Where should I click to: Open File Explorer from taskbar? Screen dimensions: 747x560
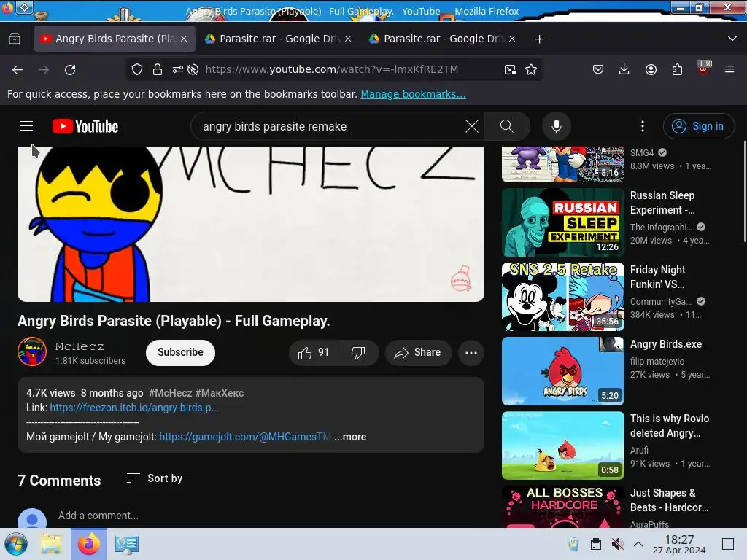51,544
